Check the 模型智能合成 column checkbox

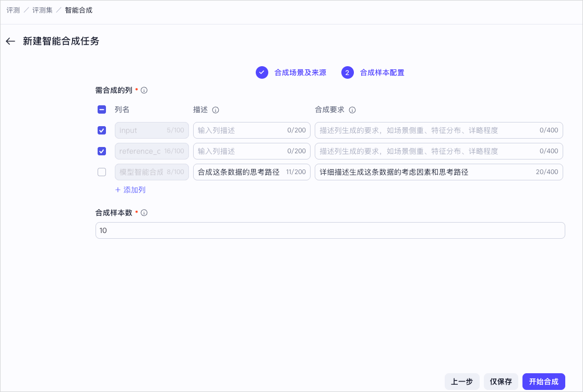[101, 172]
